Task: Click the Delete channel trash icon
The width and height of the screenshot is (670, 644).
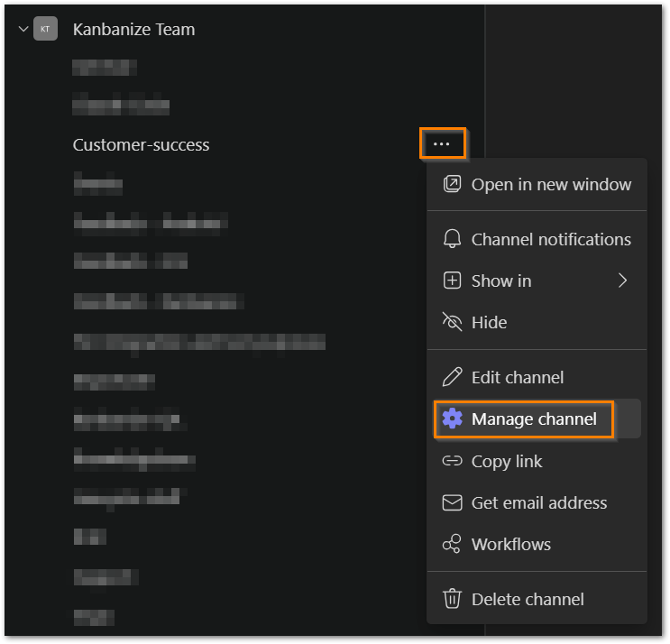Action: coord(452,599)
